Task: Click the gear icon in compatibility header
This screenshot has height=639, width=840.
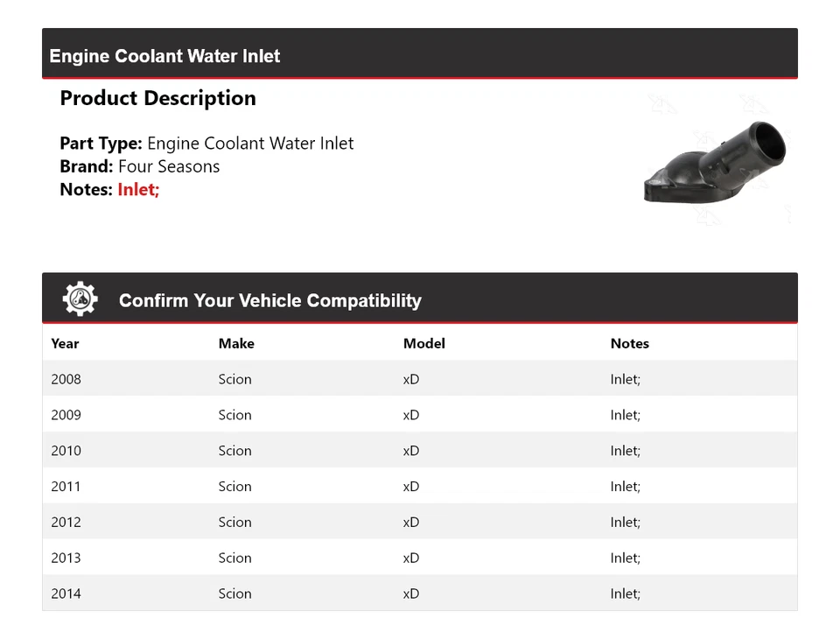Action: [x=80, y=299]
